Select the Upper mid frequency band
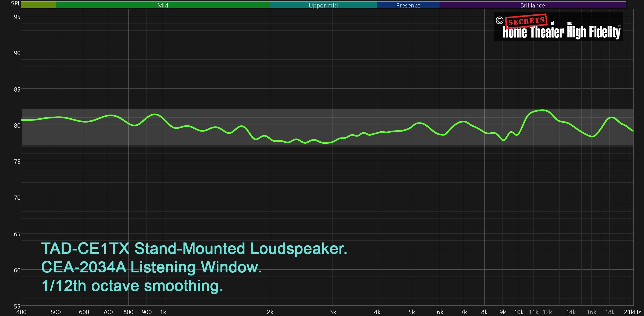 point(324,5)
